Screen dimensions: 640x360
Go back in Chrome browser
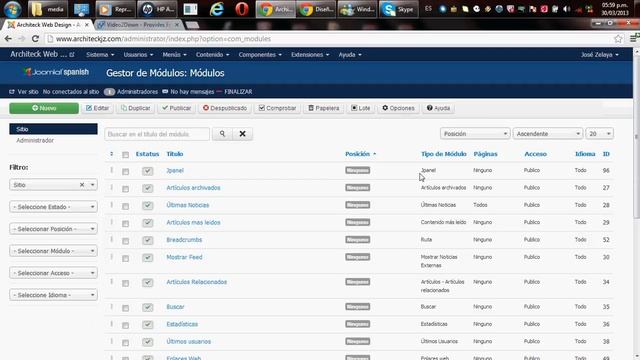[8, 39]
